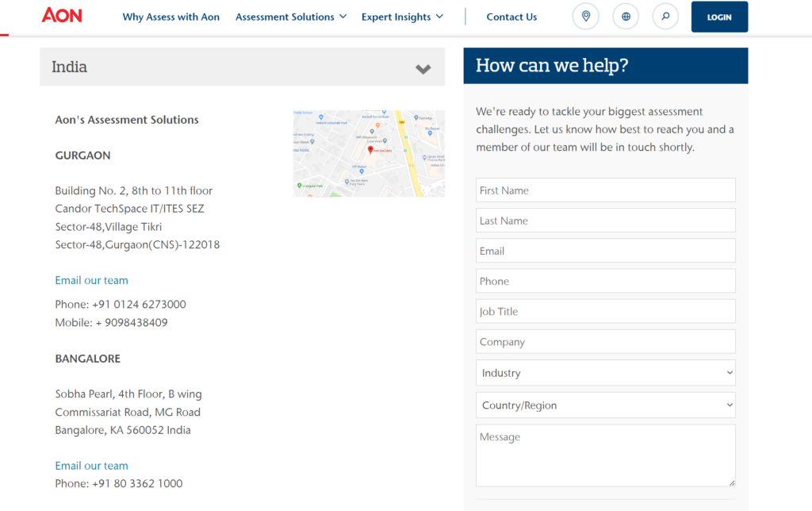Click into the Message text area
This screenshot has width=812, height=511.
click(605, 455)
